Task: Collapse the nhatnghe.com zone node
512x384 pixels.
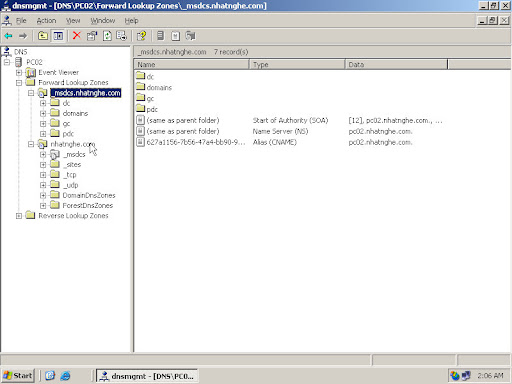Action: 31,144
